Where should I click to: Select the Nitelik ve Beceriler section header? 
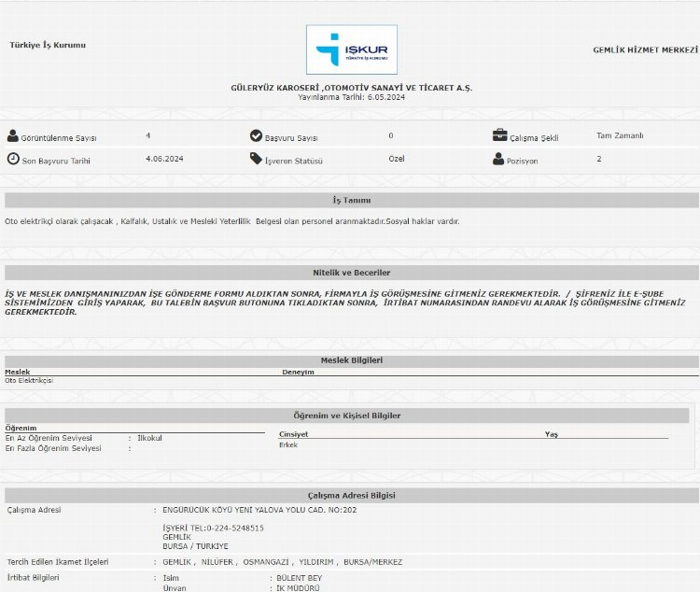(351, 273)
